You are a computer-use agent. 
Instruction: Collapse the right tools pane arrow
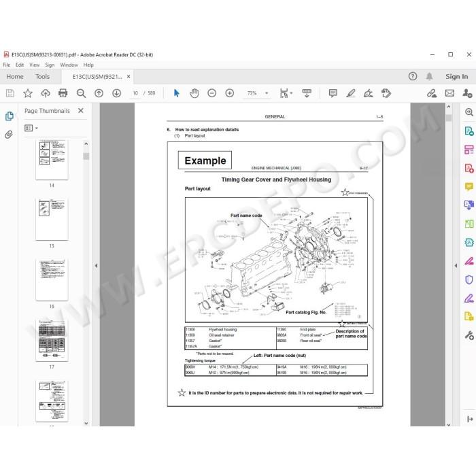(x=456, y=266)
